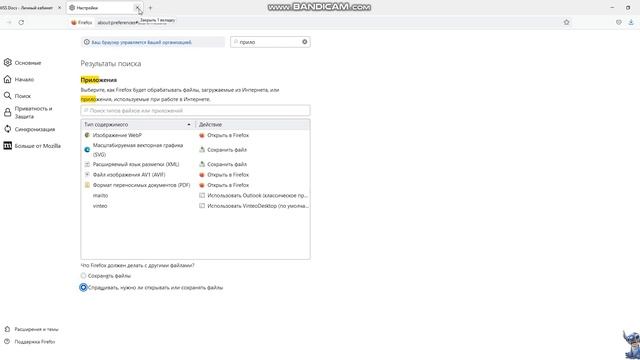640x360 pixels.
Task: Close the Личный кабинет tab
Action: [59, 7]
